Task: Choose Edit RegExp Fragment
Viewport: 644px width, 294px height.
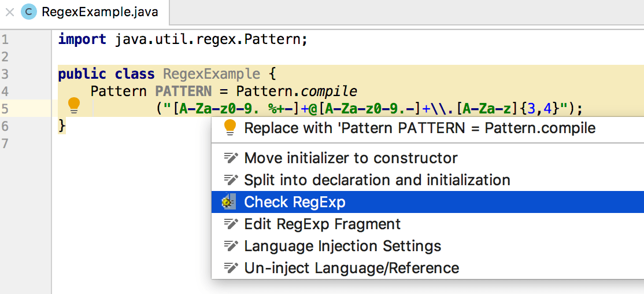Action: coord(428,224)
